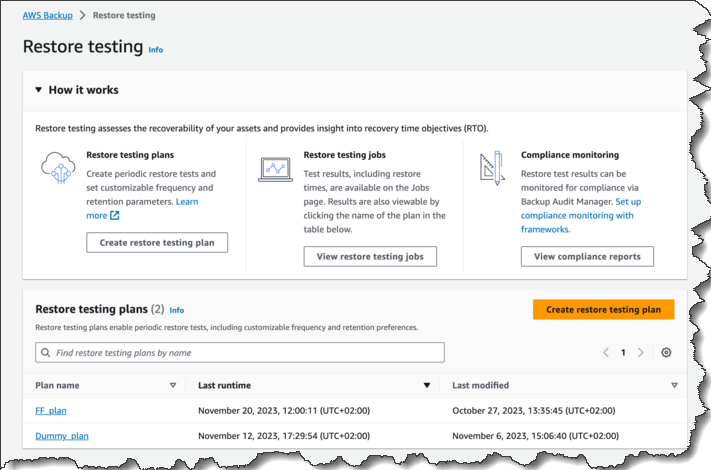The height and width of the screenshot is (470, 711).
Task: Click the Compliance monitoring ruler and pencil icon
Action: point(492,168)
